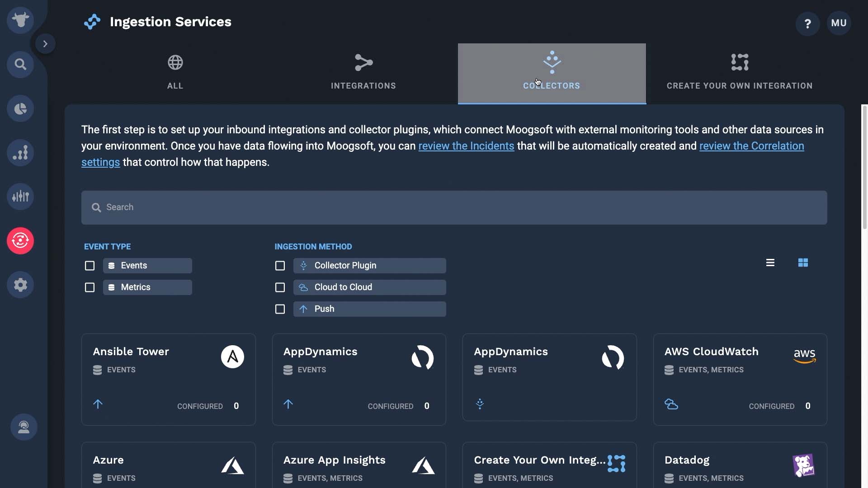Click the help question mark button
868x488 pixels.
pos(807,23)
